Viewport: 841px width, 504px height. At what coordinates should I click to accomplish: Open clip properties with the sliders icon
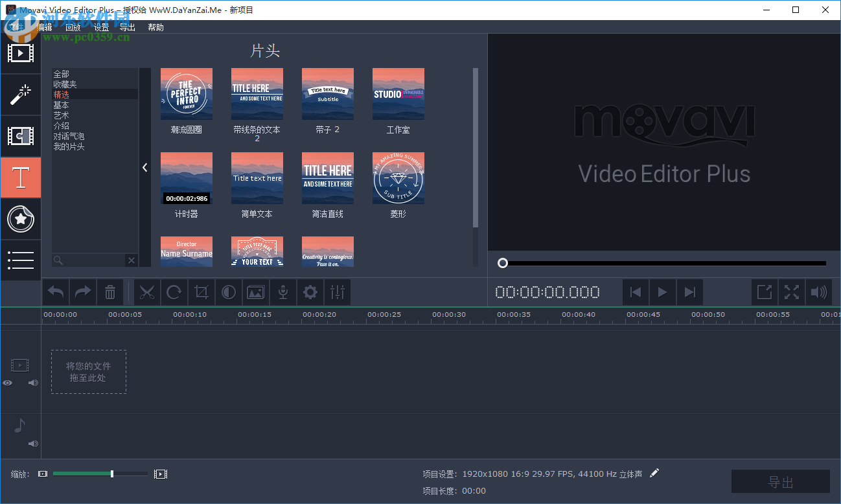coord(337,292)
